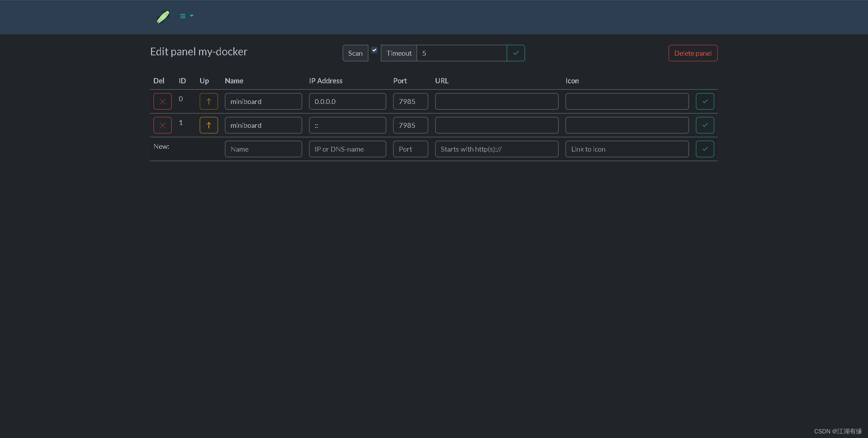
Task: Confirm new entry with green checkmark
Action: tap(705, 149)
